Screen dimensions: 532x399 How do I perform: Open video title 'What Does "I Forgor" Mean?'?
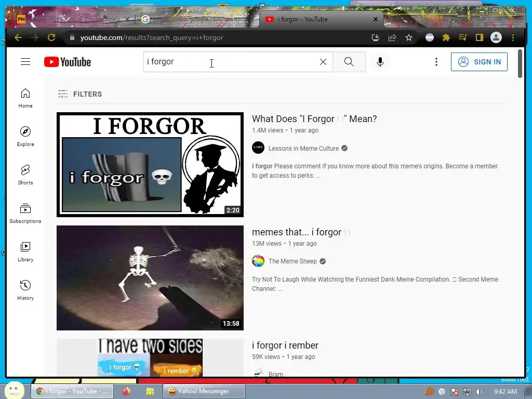tap(314, 119)
